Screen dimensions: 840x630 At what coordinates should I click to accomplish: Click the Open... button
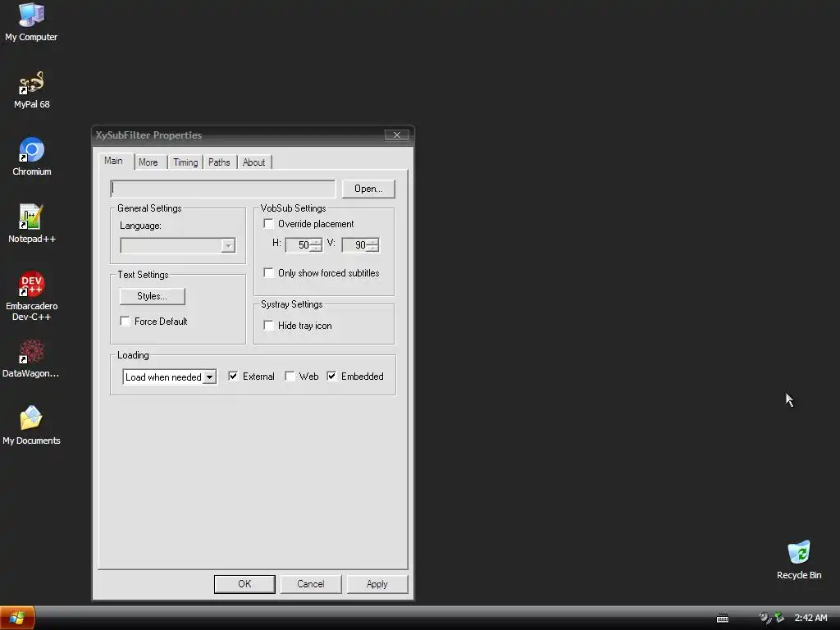click(368, 189)
